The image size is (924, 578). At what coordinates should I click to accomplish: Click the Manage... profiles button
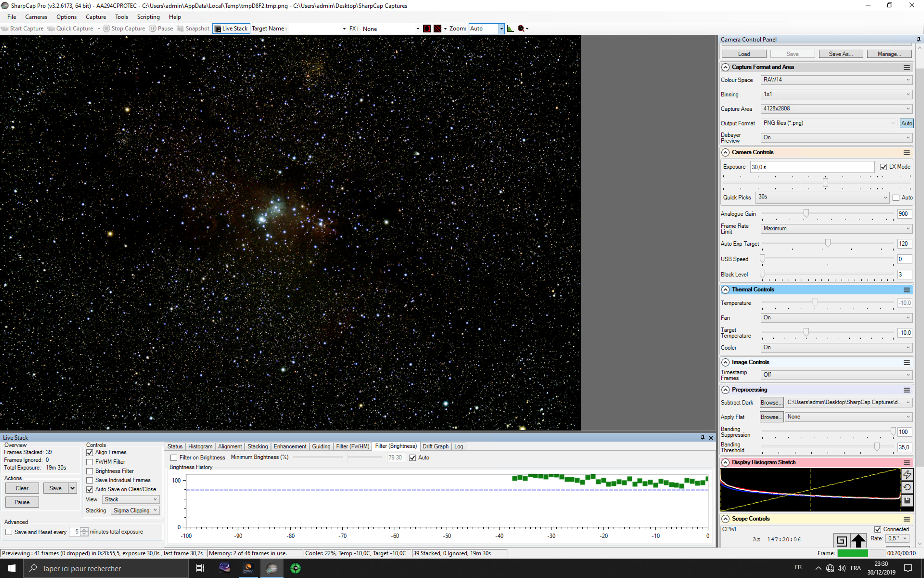pos(889,54)
